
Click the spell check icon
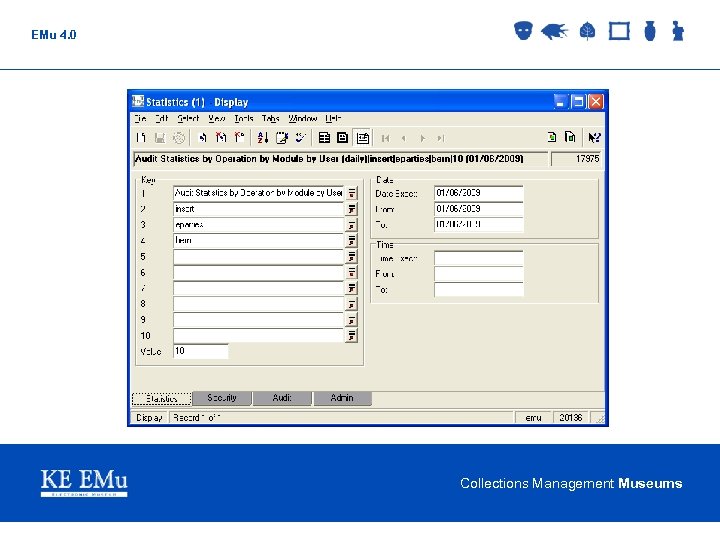coord(300,137)
